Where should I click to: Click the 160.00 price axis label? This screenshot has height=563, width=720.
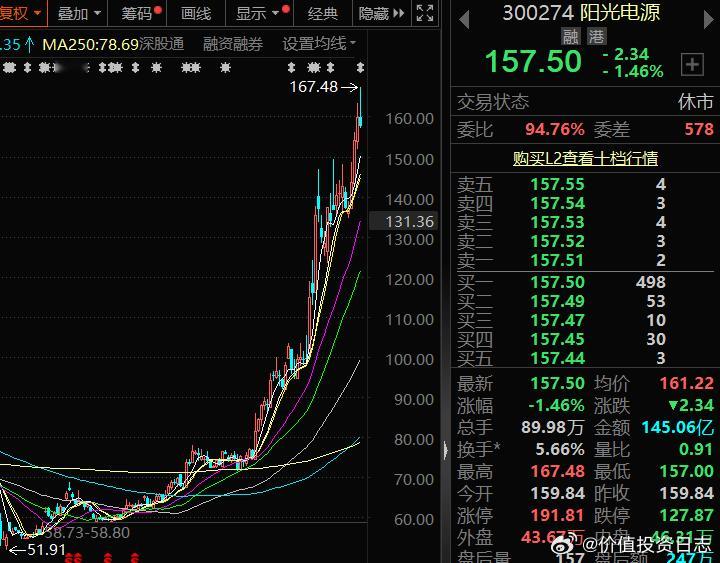[409, 119]
